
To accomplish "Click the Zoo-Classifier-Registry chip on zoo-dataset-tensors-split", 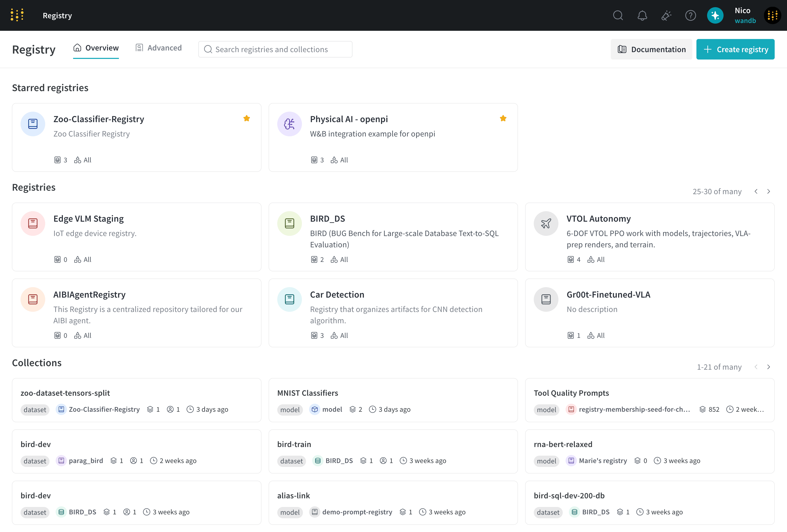I will pos(98,409).
